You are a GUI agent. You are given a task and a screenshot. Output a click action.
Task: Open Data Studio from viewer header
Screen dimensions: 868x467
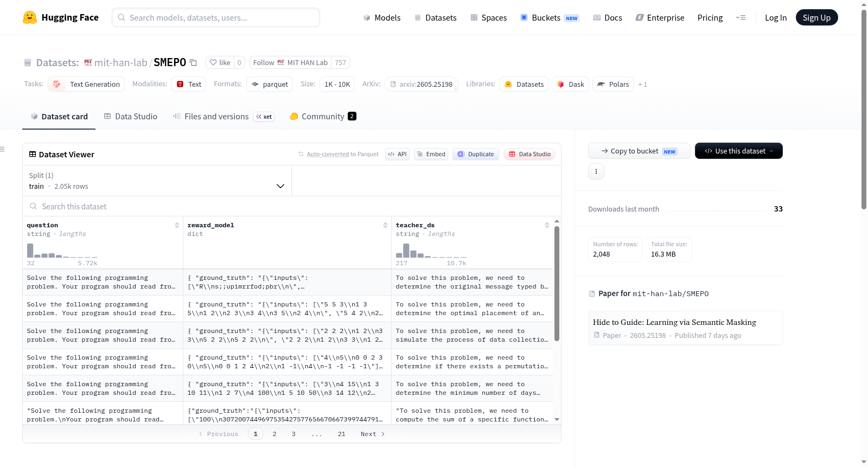pyautogui.click(x=529, y=154)
